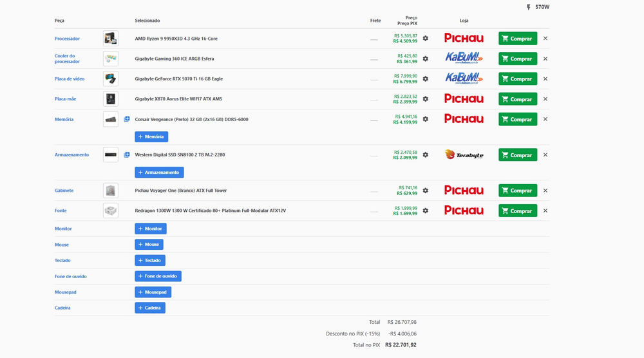Add a keyboard (Teclado)

tap(150, 260)
